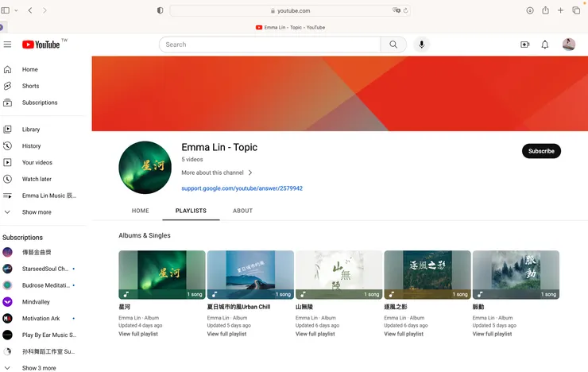Select the Emma Lin - Topic browser tab
The image size is (588, 372).
coord(290,27)
